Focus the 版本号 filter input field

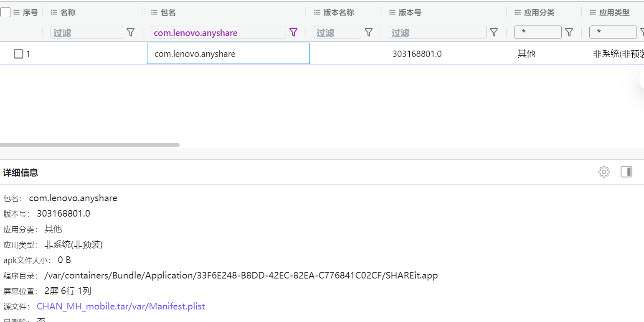pyautogui.click(x=438, y=32)
